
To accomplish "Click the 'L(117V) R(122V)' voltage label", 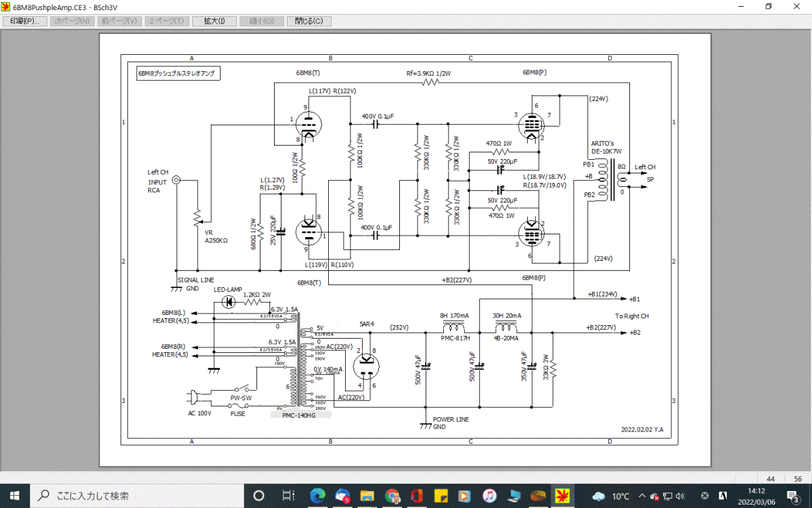I will pyautogui.click(x=332, y=90).
